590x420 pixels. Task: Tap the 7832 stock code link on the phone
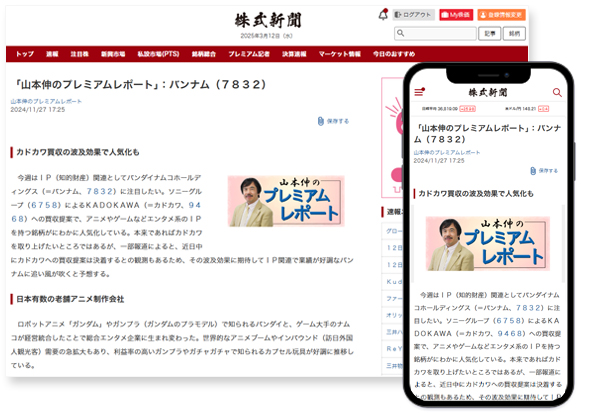[x=528, y=308]
